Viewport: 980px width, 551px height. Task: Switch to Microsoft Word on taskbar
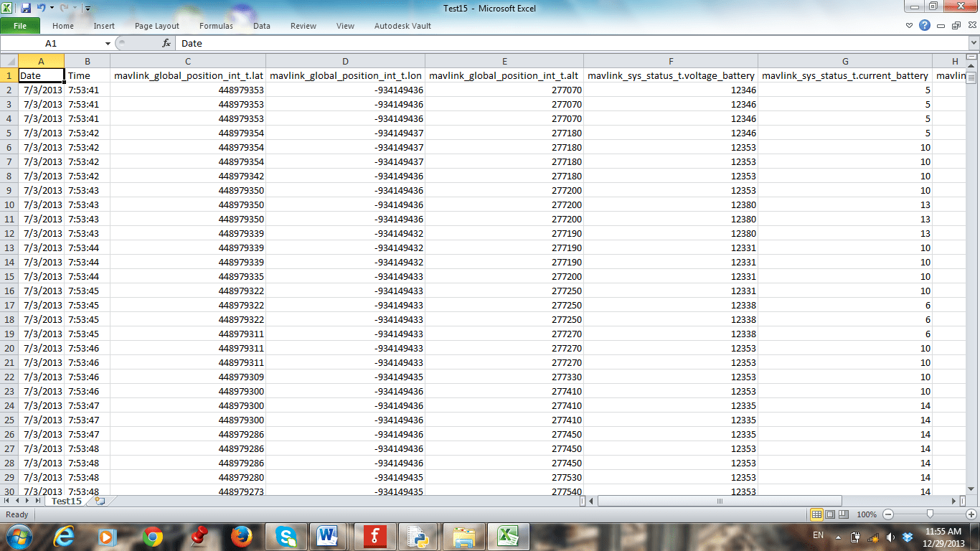pos(329,536)
